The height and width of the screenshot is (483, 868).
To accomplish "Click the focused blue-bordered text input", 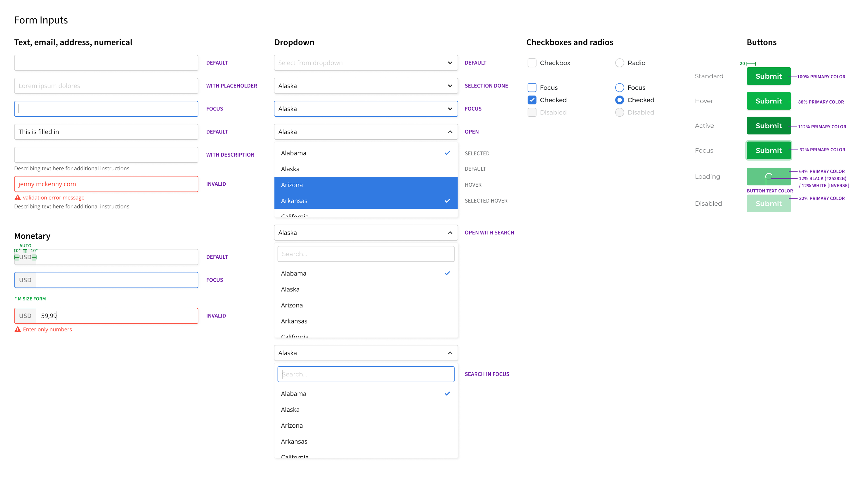I will [106, 109].
